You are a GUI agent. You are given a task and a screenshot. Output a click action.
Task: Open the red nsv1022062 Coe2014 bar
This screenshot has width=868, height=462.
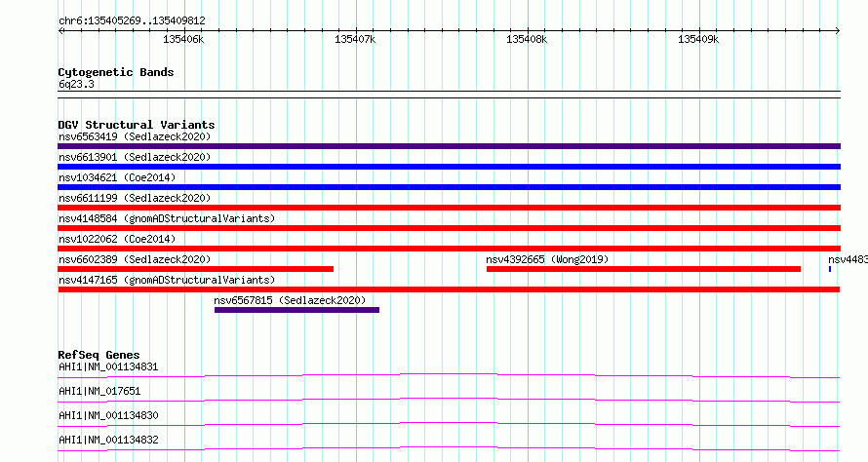coord(449,249)
